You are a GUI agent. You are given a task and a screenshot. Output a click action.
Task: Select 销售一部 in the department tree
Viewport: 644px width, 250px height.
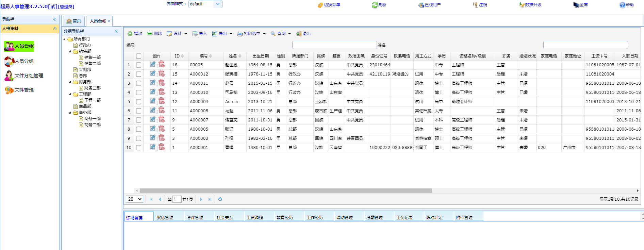[93, 57]
